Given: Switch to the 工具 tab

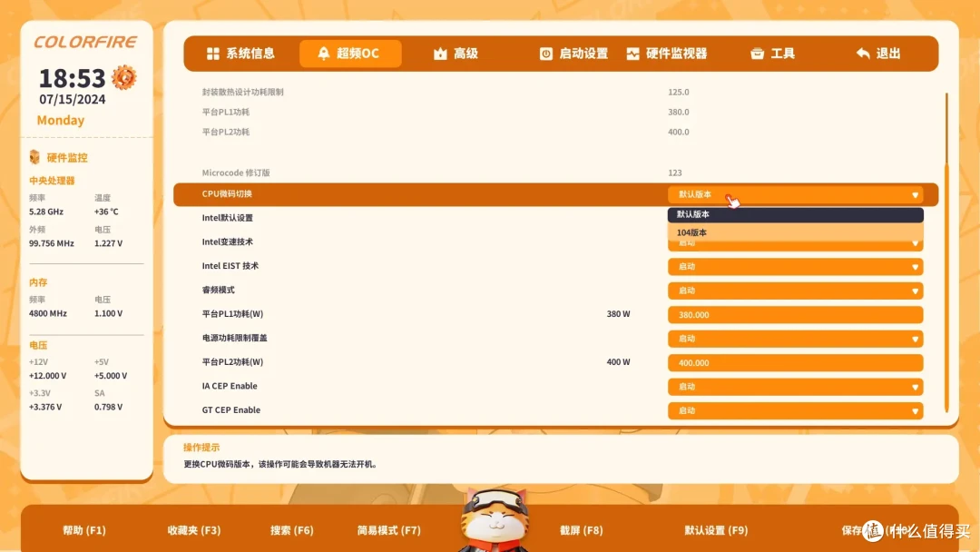Looking at the screenshot, I should pos(772,54).
